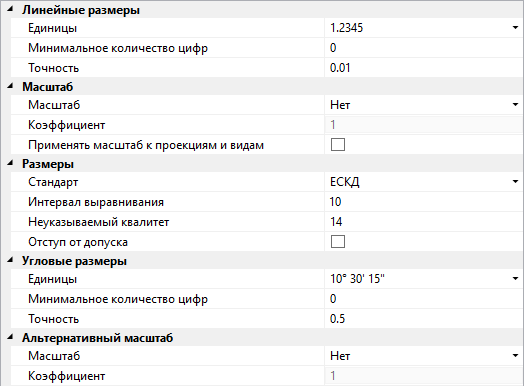Select the Коэффициент row under Масштаб

coord(267,125)
